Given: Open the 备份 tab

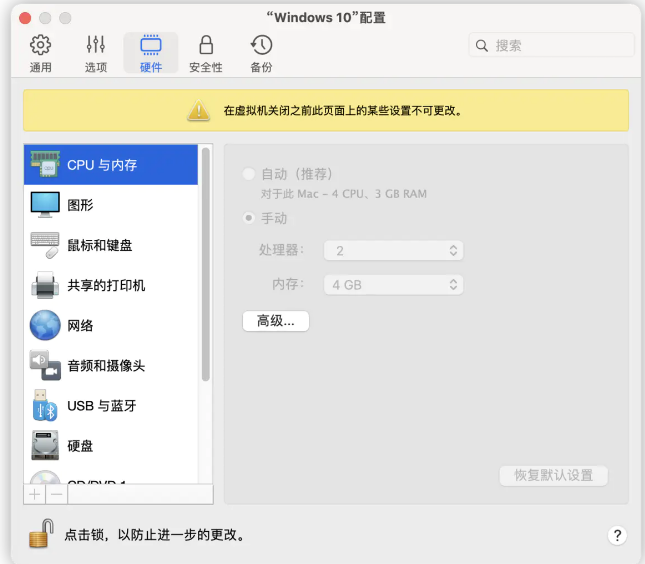Looking at the screenshot, I should pos(261,54).
